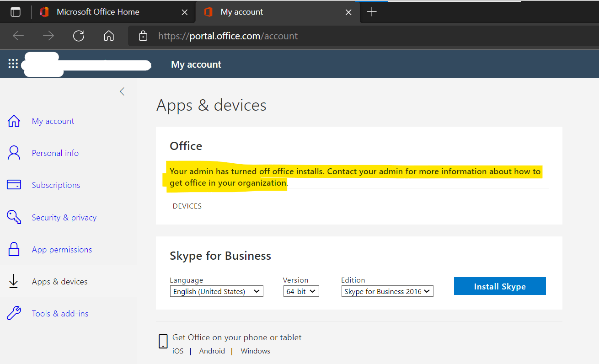Click the padlock icon for App permissions
Screen dimensions: 599x364
point(14,249)
